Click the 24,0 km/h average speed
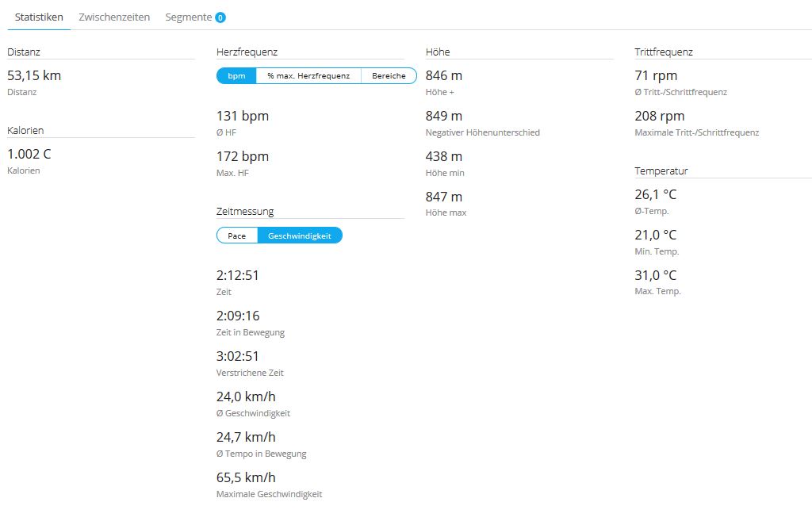 coord(246,396)
